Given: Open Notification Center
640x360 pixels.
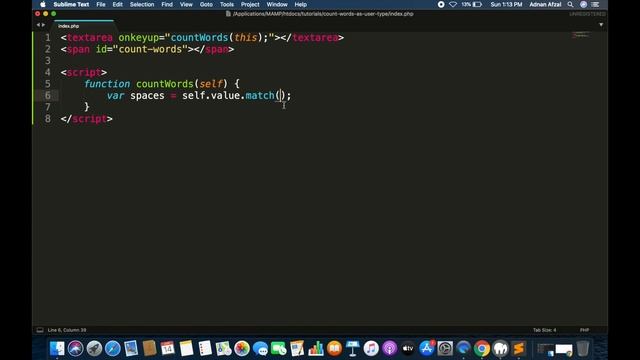Looking at the screenshot, I should click(596, 4).
